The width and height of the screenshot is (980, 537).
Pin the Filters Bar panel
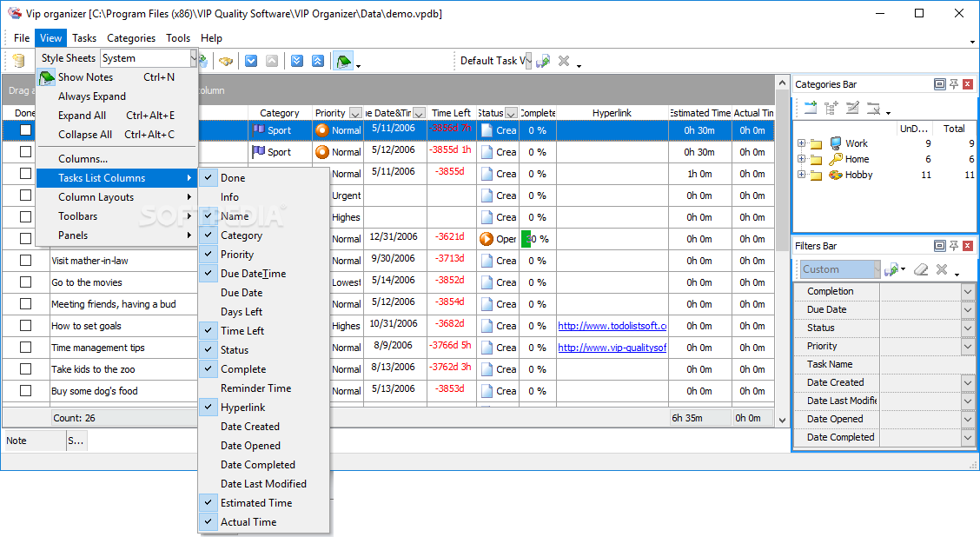tap(954, 246)
